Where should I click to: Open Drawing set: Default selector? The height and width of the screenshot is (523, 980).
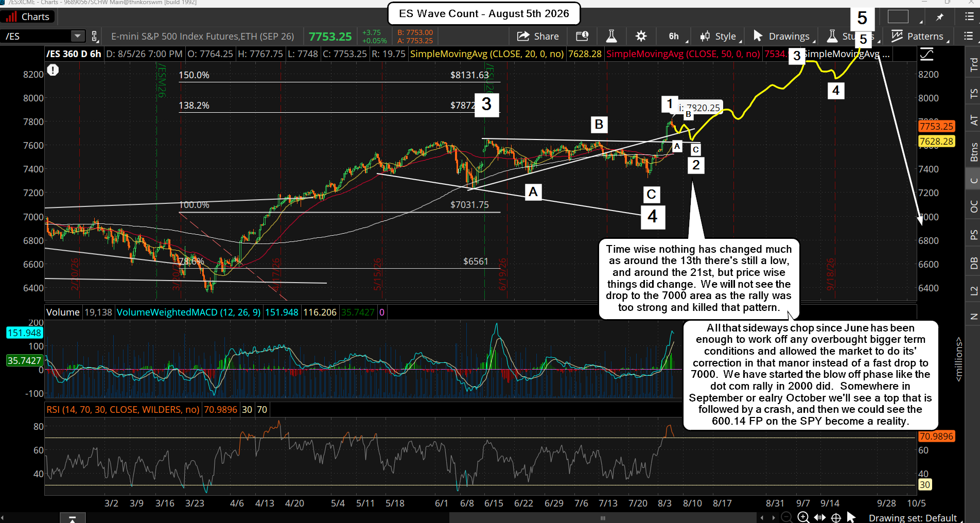[x=913, y=518]
